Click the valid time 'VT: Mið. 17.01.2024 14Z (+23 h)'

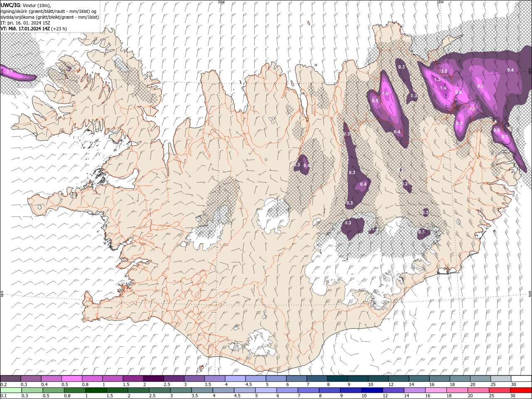pos(34,29)
